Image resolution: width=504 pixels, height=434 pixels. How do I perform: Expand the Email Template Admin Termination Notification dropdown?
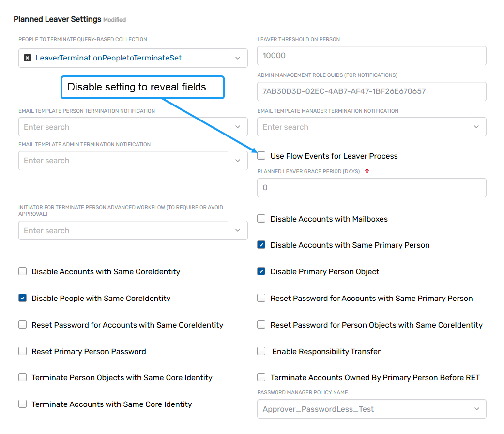pyautogui.click(x=238, y=160)
